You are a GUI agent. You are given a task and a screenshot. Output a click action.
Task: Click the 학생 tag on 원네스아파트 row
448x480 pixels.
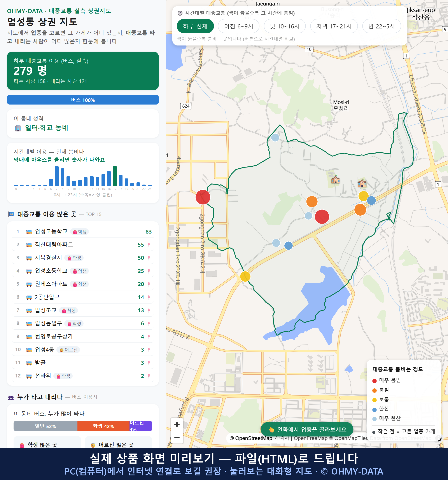79,284
